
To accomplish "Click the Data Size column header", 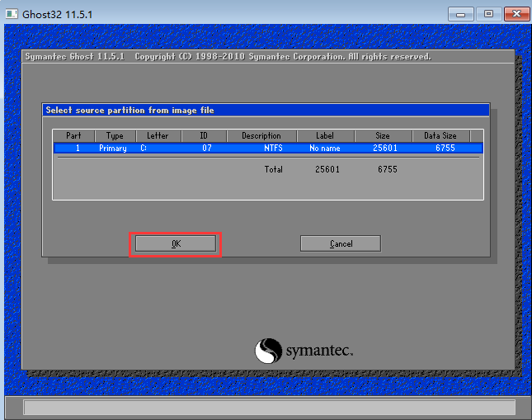I will [x=440, y=135].
